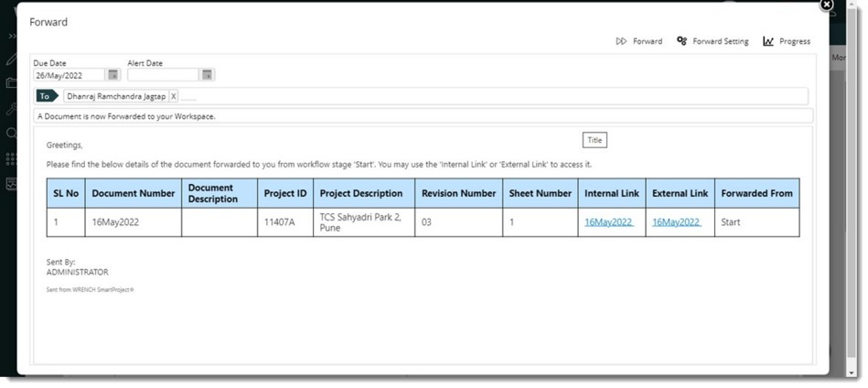The height and width of the screenshot is (388, 868).
Task: Click the Revision Number column header
Action: pos(458,193)
